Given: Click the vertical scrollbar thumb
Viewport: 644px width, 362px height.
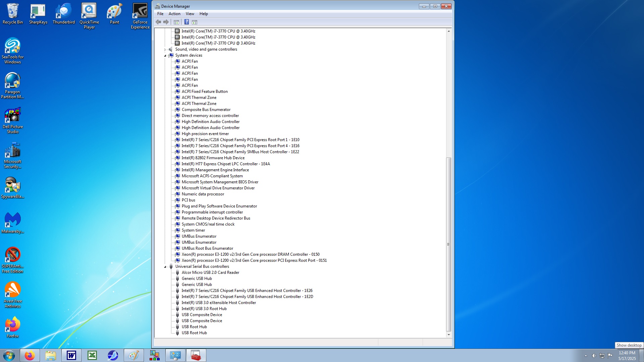Looking at the screenshot, I should tap(448, 244).
